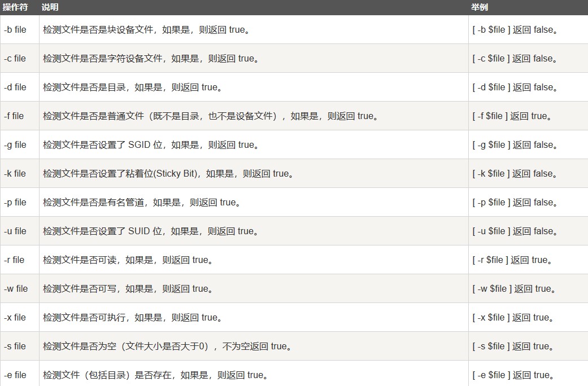Click example "[ -p $file ] 返回 false"
The image size is (588, 386).
pyautogui.click(x=515, y=203)
